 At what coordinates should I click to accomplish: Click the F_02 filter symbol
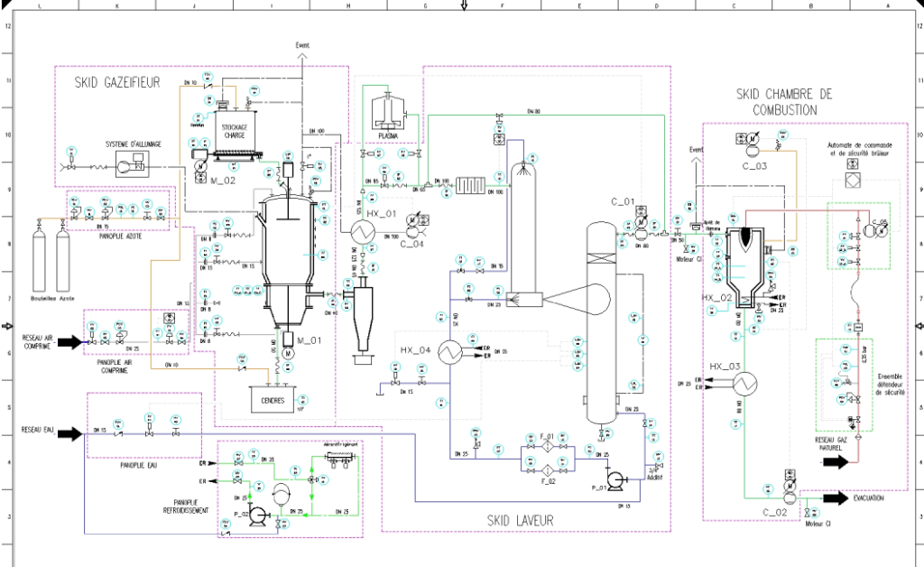[x=547, y=470]
